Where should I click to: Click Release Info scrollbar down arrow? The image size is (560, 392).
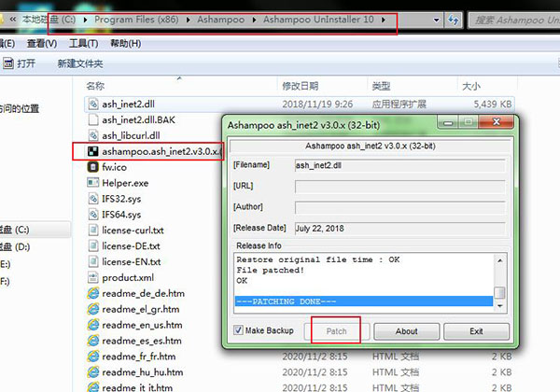(500, 306)
